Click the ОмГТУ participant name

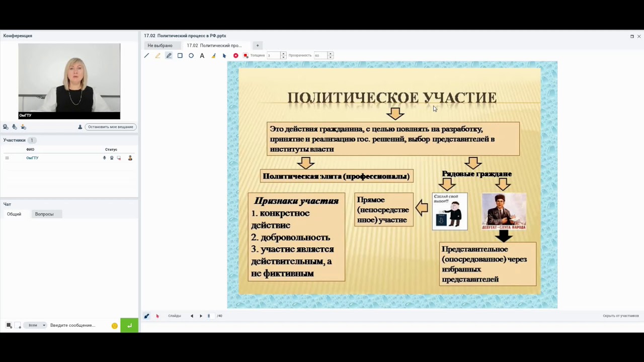click(x=32, y=158)
